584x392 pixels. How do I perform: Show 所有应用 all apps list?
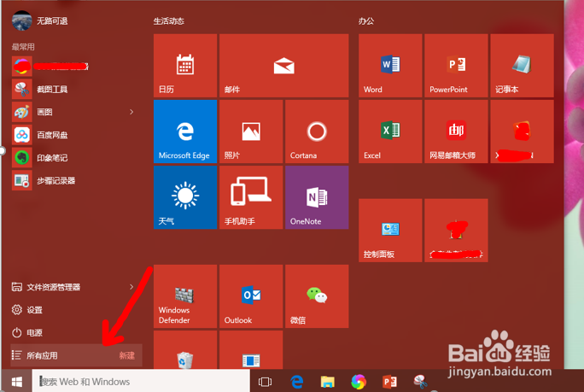[x=76, y=355]
